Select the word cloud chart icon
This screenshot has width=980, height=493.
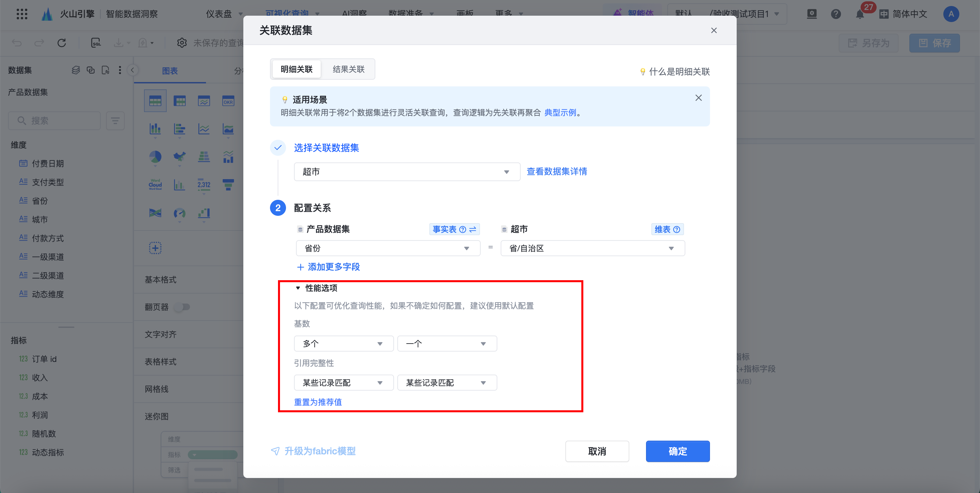tap(155, 184)
